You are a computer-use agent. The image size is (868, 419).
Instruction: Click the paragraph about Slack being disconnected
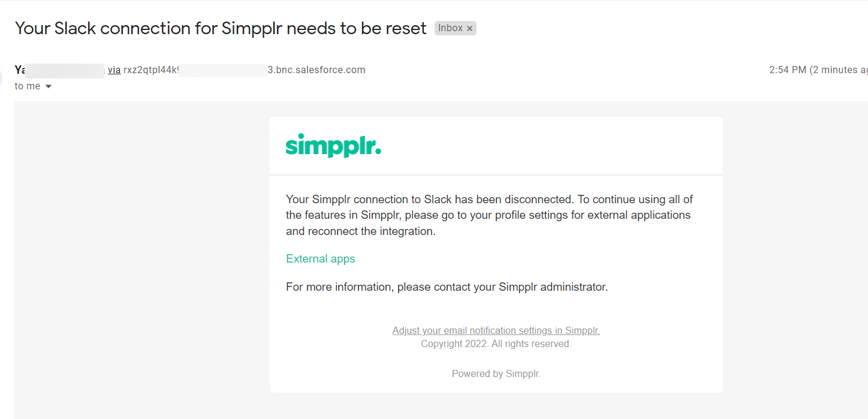click(489, 215)
